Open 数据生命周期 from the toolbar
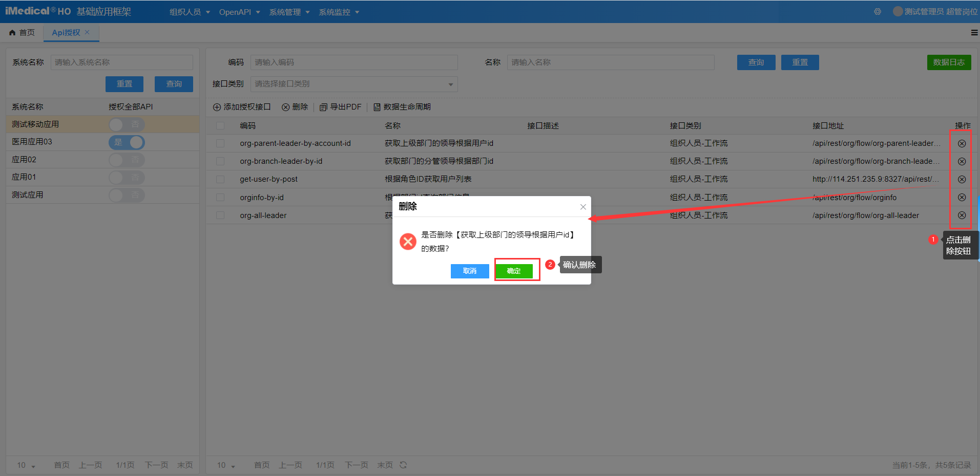Viewport: 980px width, 476px height. 402,107
